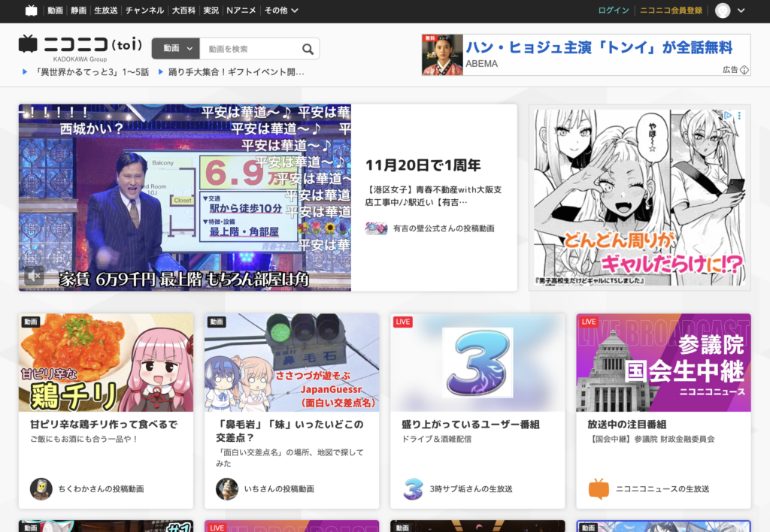Open the Niconico (toi) KADOKAWA logo
Image resolution: width=770 pixels, height=532 pixels.
[80, 47]
